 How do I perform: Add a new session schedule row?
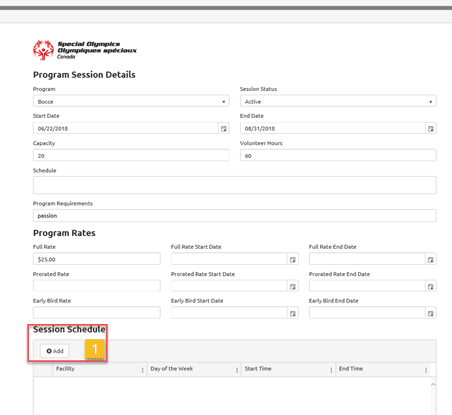[x=55, y=351]
